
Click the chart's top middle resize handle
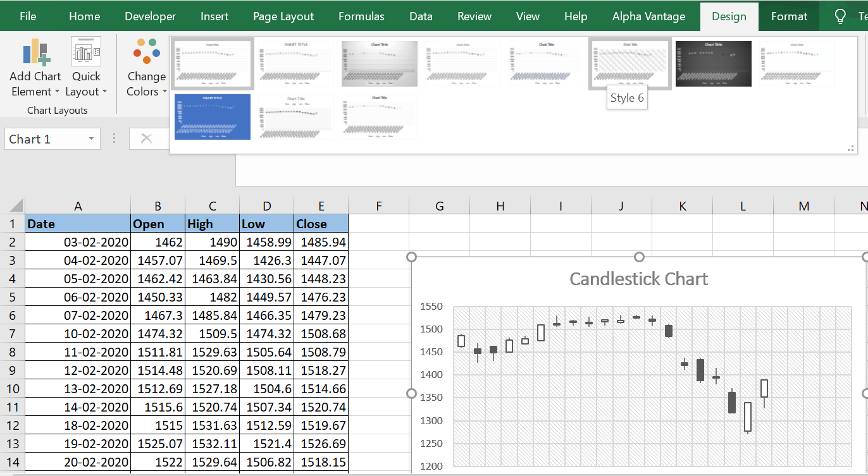639,257
